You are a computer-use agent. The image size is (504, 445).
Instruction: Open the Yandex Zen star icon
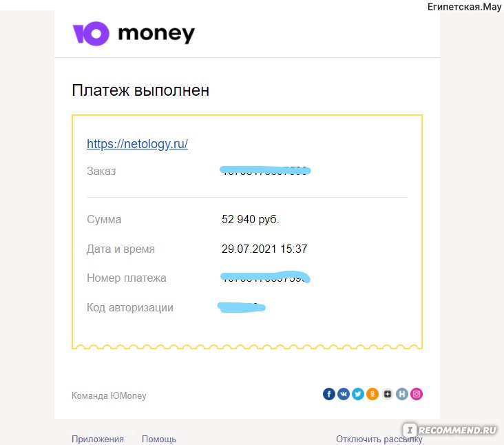388,394
